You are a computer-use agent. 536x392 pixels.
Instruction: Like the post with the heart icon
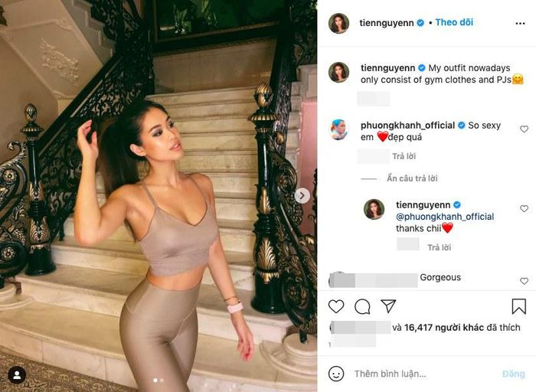(x=336, y=306)
